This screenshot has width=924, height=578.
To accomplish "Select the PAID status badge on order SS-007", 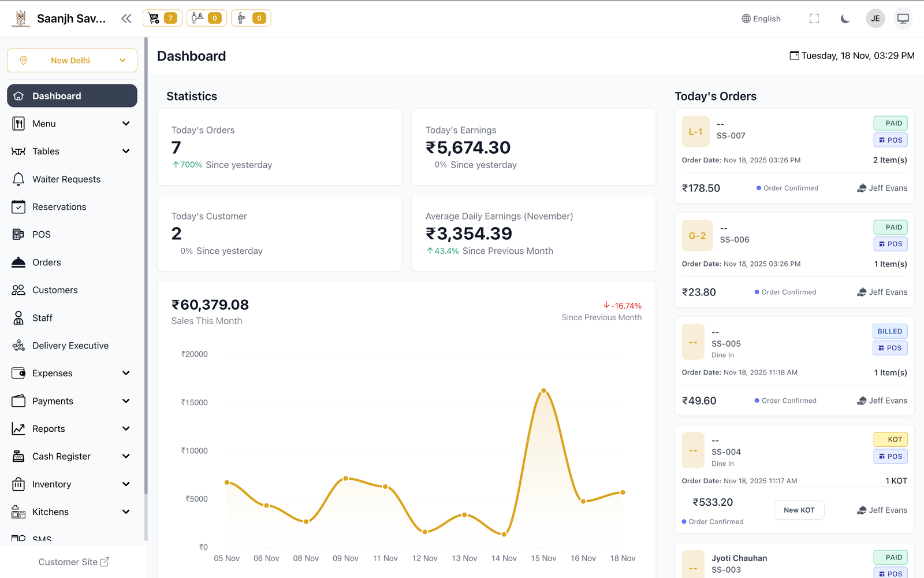I will 891,123.
